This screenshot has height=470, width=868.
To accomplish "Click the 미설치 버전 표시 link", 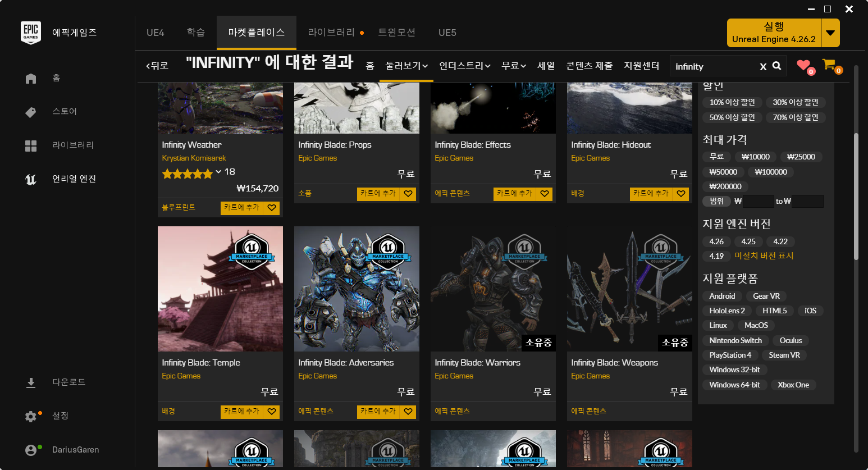I will point(764,256).
